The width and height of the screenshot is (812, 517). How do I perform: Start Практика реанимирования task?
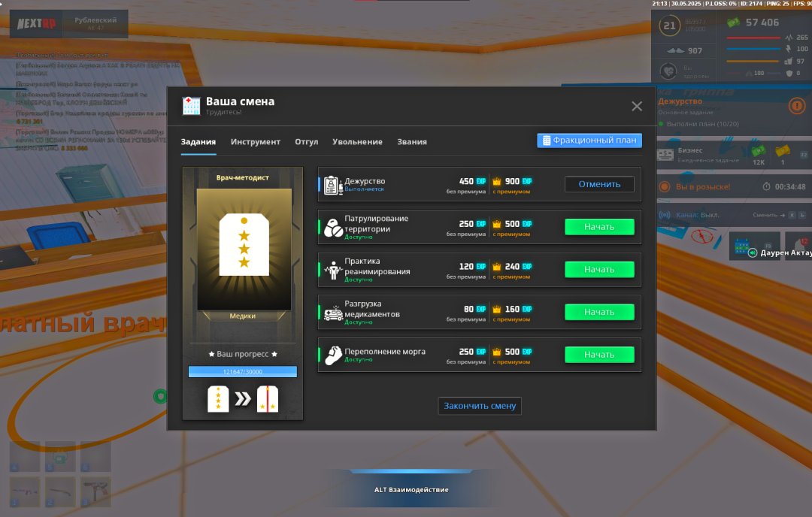pyautogui.click(x=599, y=269)
